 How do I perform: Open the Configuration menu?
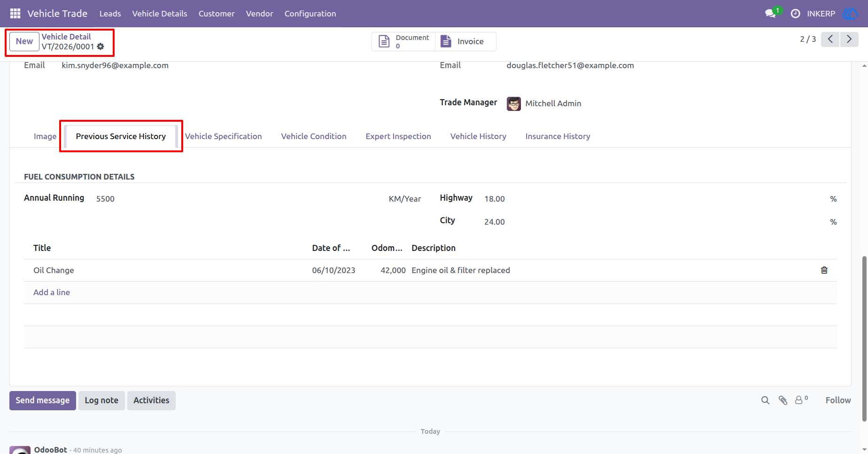click(310, 14)
